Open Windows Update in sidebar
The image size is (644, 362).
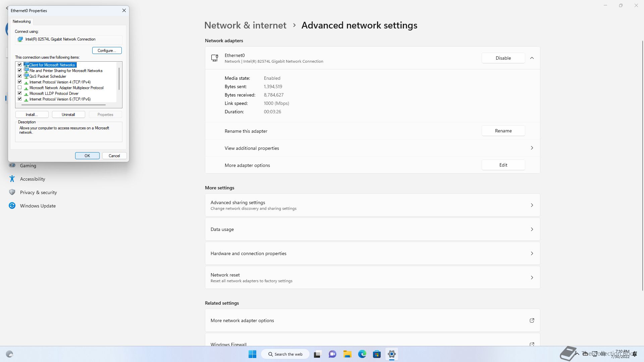pyautogui.click(x=38, y=206)
